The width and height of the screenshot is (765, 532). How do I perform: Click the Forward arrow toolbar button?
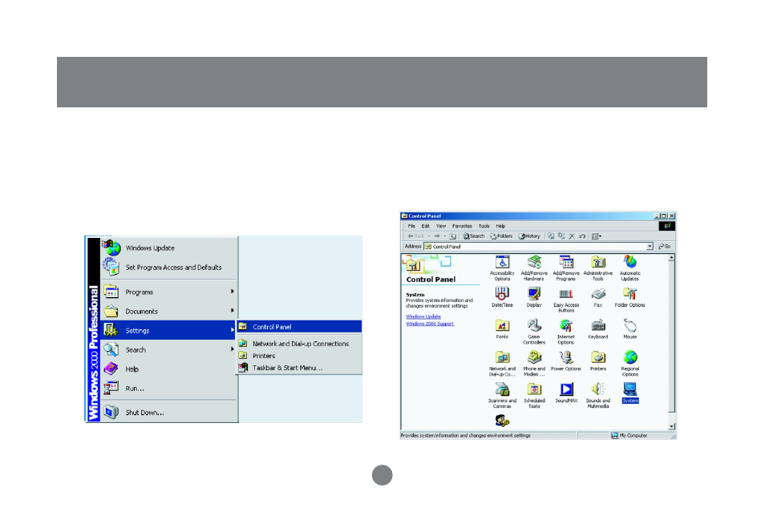[x=437, y=236]
